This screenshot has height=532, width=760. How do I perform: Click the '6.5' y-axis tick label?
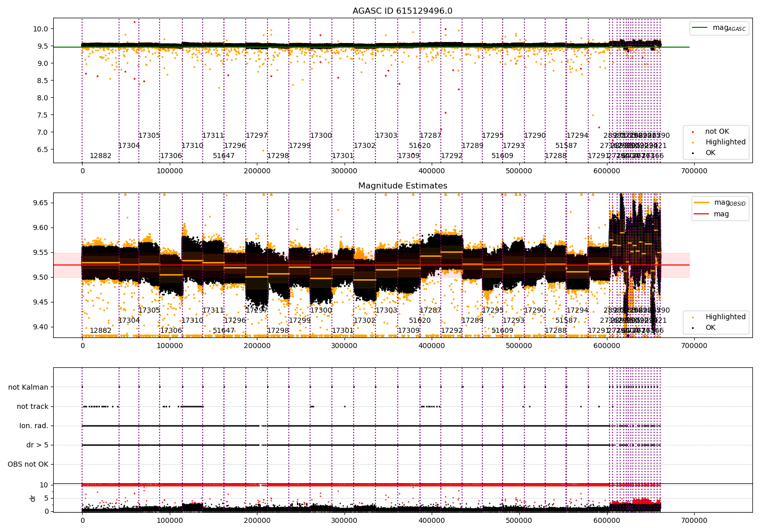click(42, 149)
